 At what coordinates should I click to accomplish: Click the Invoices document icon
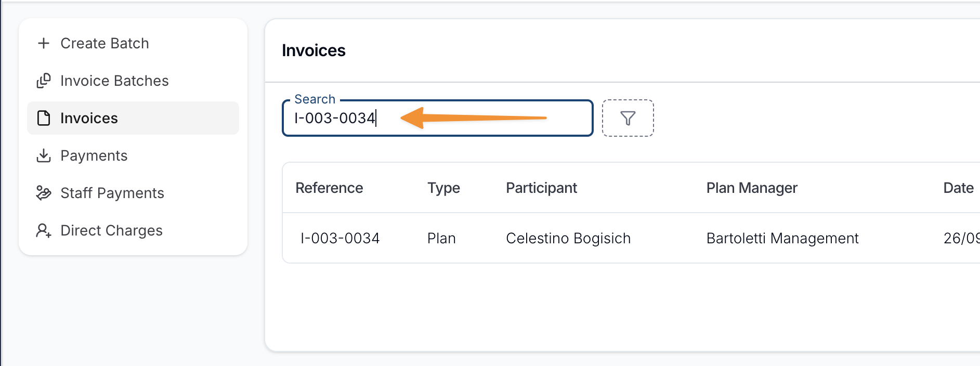pos(44,118)
